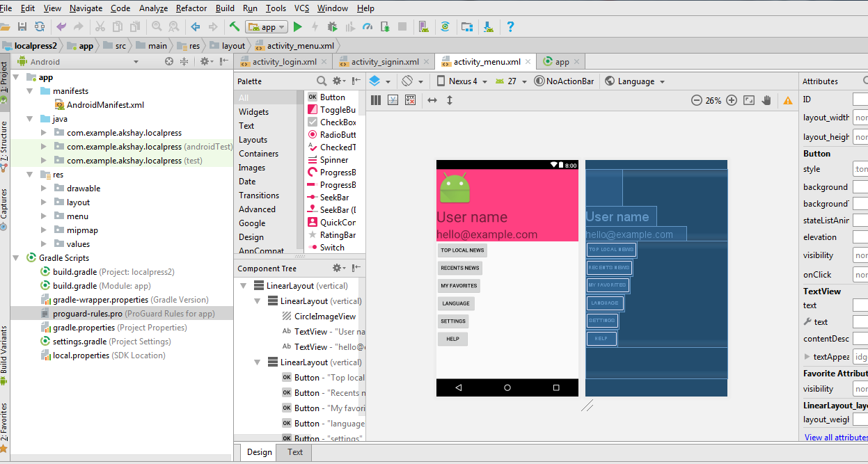The height and width of the screenshot is (464, 868).
Task: Click the layout breadcrumb in navigation bar
Action: 227,45
